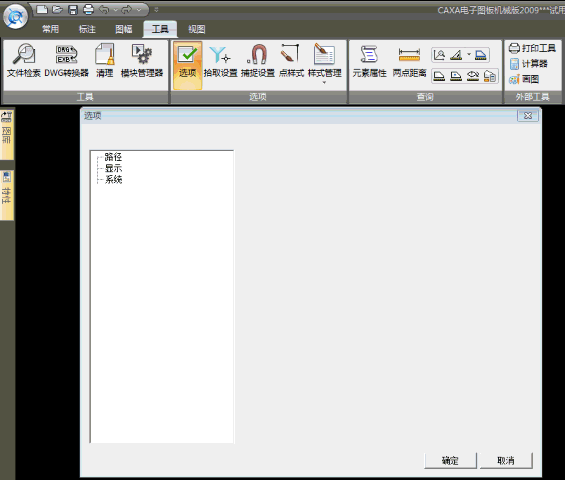Launch the DWG转换器 converter
Image resolution: width=565 pixels, height=480 pixels.
(x=66, y=61)
